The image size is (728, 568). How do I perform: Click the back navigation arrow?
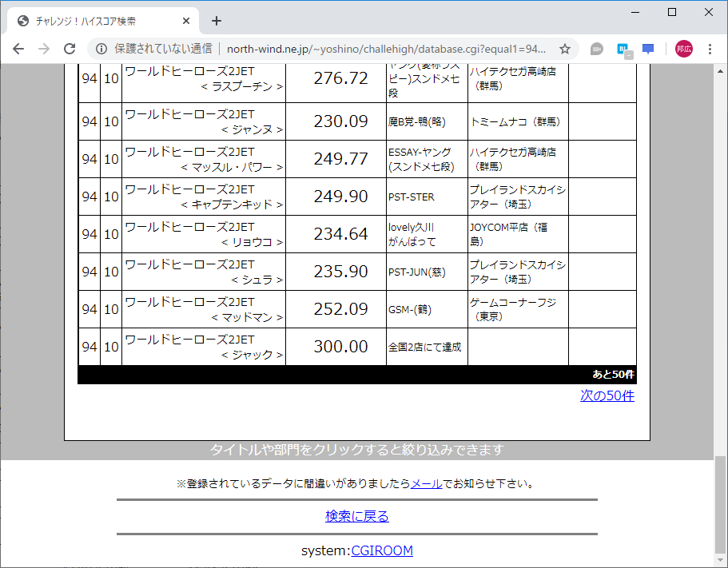(x=18, y=48)
